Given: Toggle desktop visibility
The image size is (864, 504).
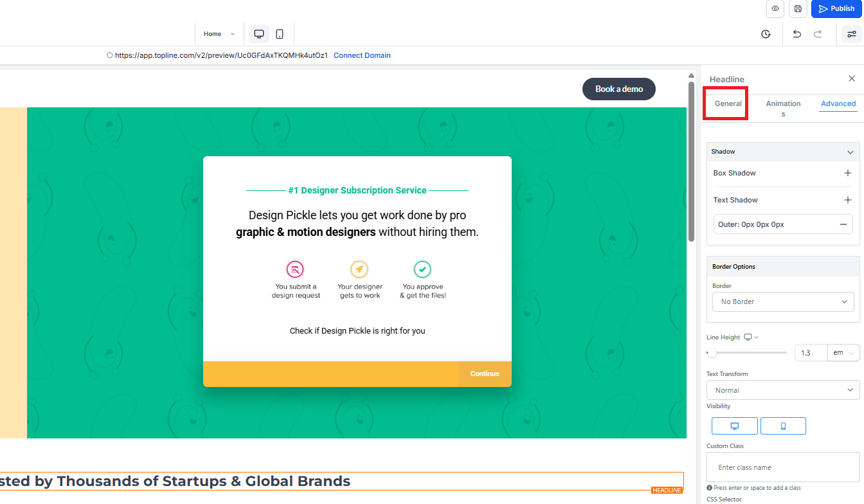Looking at the screenshot, I should pos(735,426).
